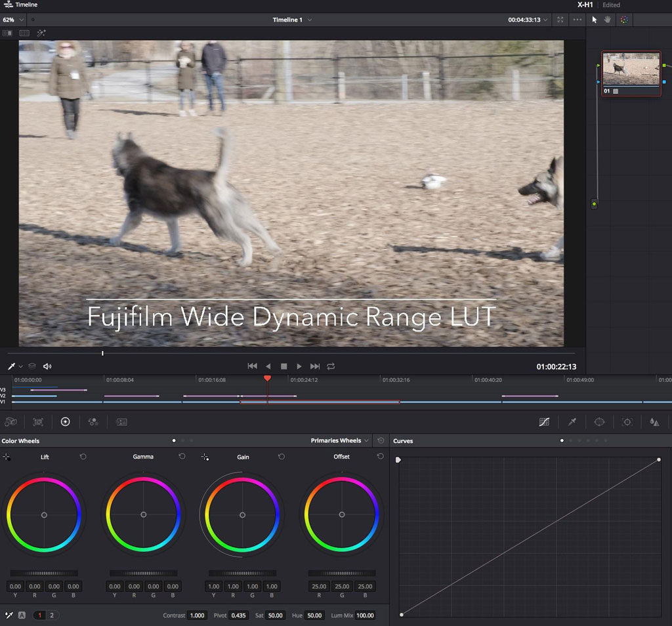Open the Motion Effects blur palette icon
Screen dimensions: 672x626
(654, 422)
